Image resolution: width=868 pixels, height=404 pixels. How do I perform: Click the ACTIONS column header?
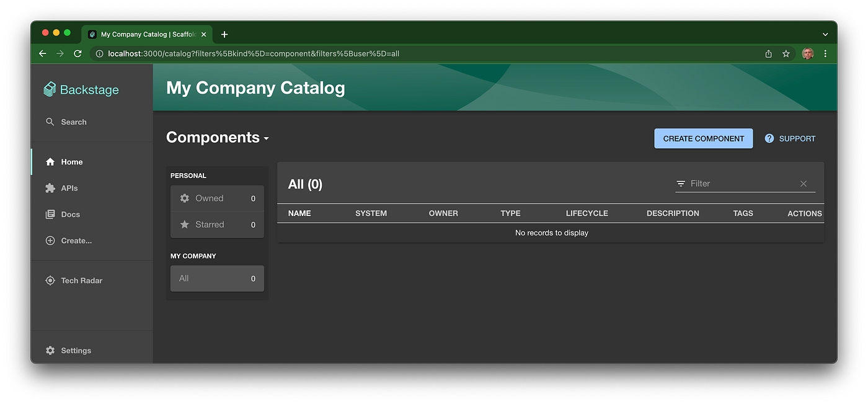(x=804, y=213)
